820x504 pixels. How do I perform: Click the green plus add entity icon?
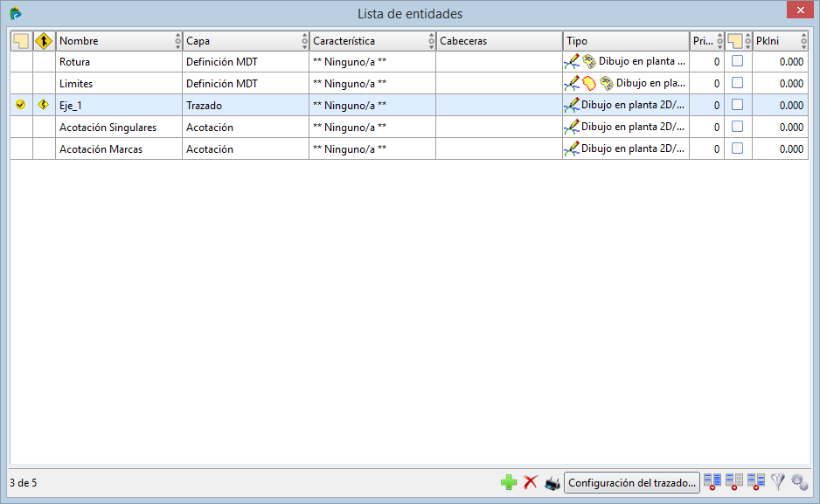pyautogui.click(x=508, y=482)
